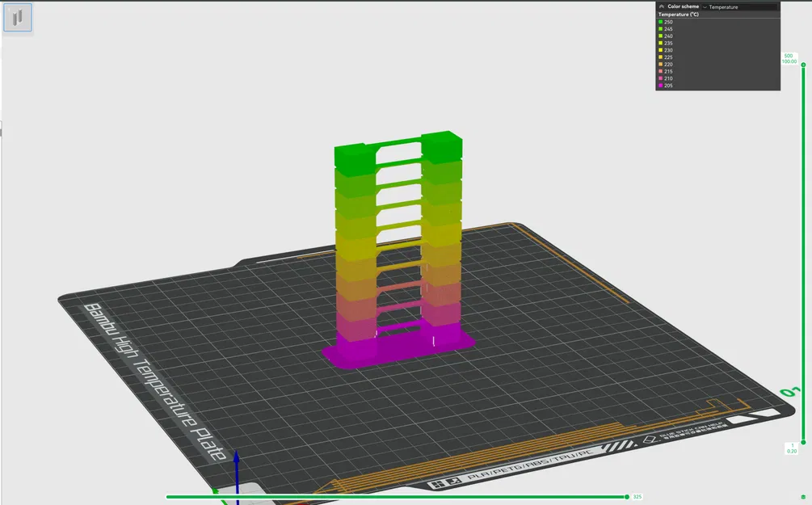The width and height of the screenshot is (812, 505).
Task: Select the plate preview thumbnail at top-left
Action: (17, 17)
